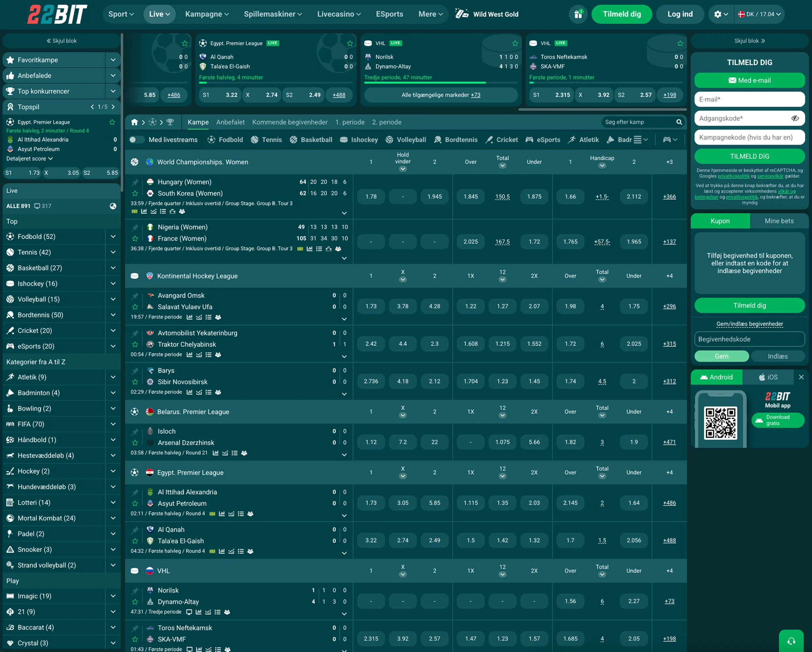The image size is (812, 652).
Task: Select the iOS app tab
Action: coord(768,377)
